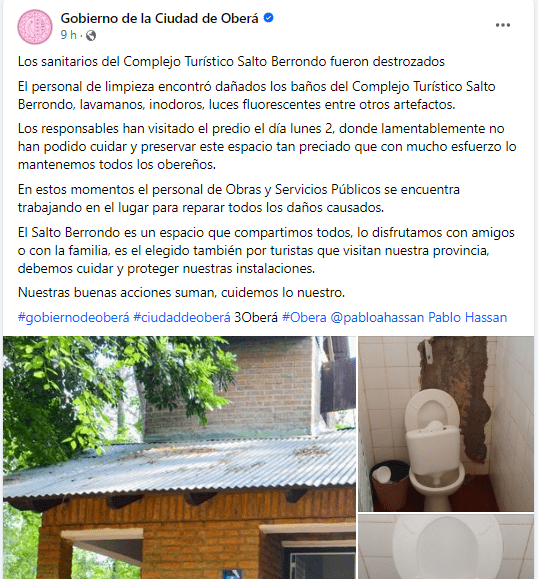The image size is (538, 579).
Task: Click the paragraph starting 'Los responsables han visitado'
Action: pyautogui.click(x=267, y=146)
